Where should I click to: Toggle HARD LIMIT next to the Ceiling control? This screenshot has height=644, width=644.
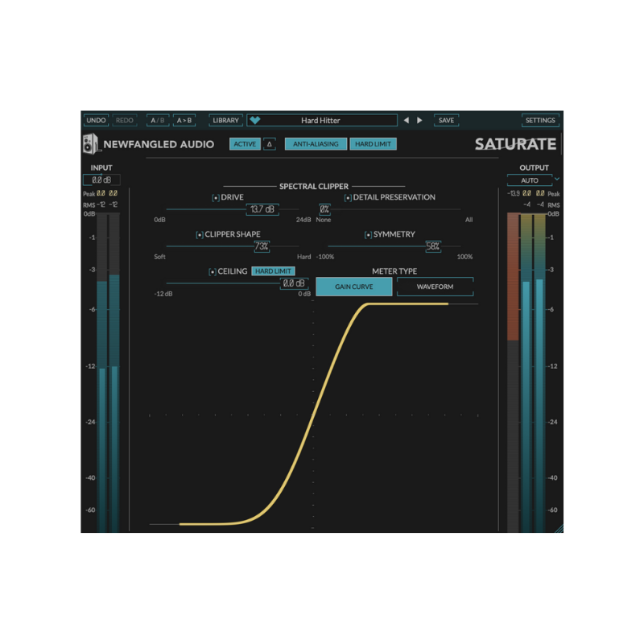coord(274,271)
